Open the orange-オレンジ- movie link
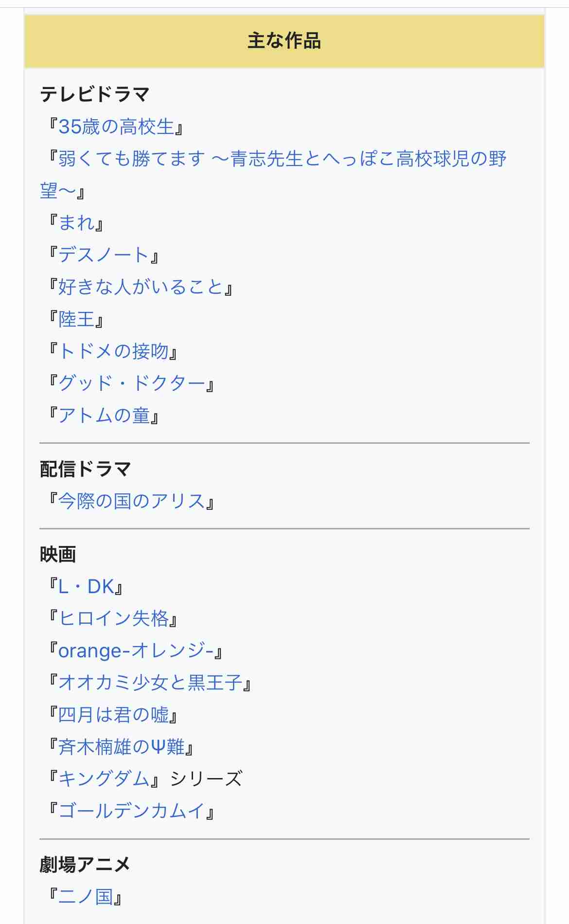 (136, 651)
